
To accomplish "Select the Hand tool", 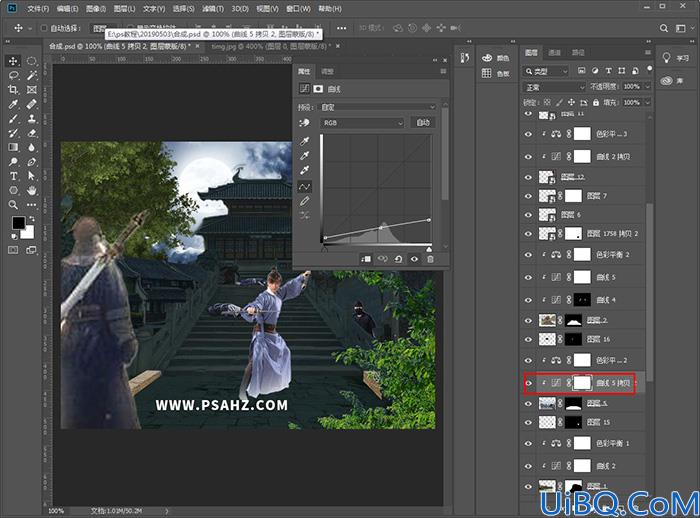I will 31,190.
